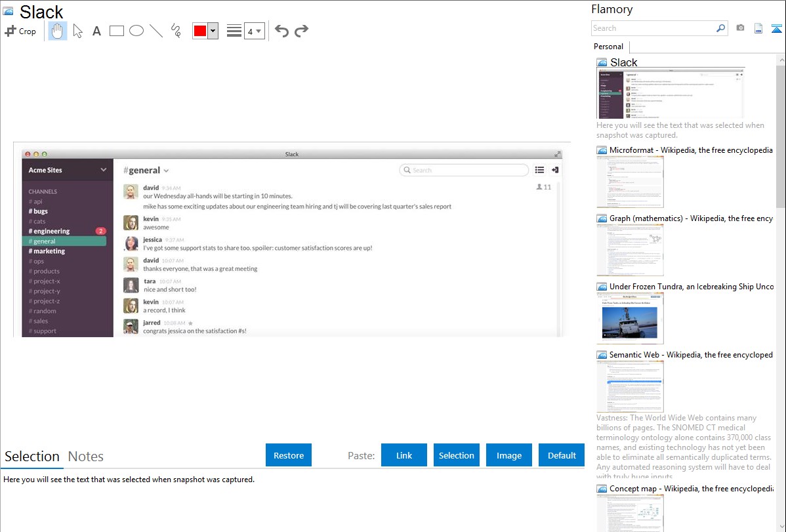Open the color picker dropdown arrow

pos(213,31)
